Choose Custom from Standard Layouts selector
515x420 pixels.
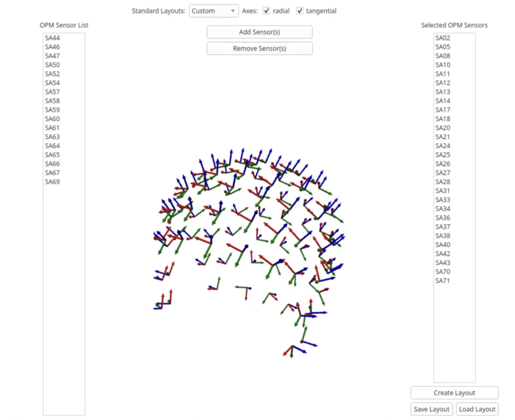[x=213, y=11]
